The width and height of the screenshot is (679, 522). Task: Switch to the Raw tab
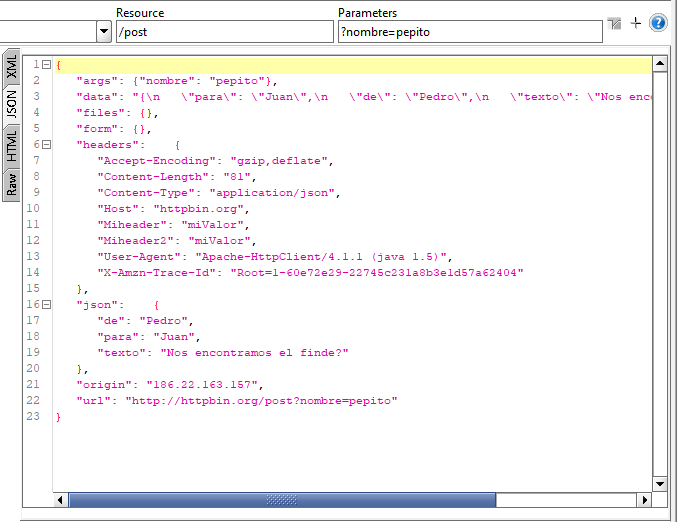(11, 185)
